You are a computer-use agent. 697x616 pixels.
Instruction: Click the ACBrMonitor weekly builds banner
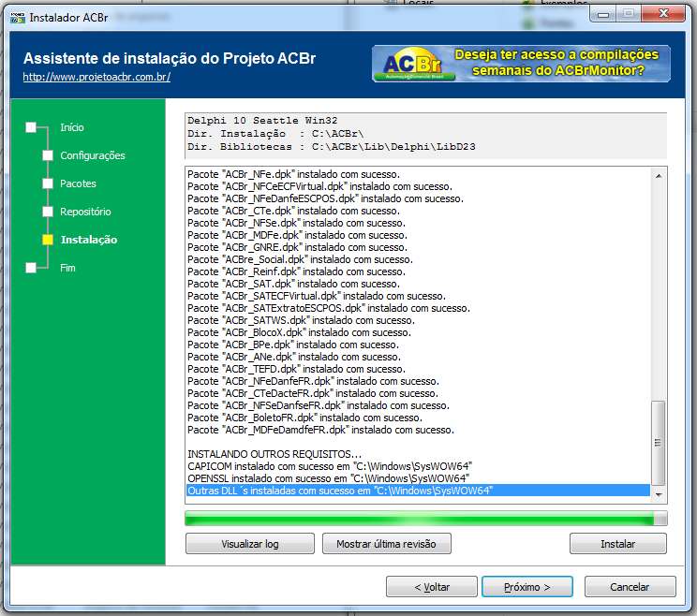coord(521,64)
